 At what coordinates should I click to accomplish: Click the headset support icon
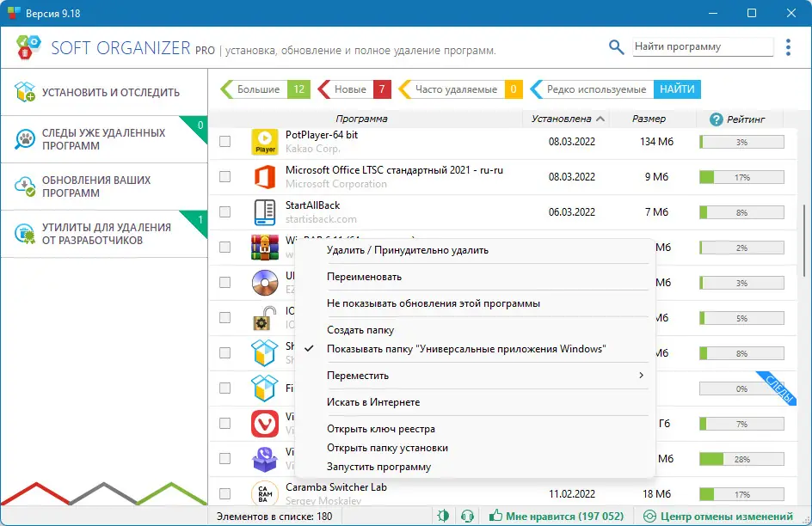[468, 516]
